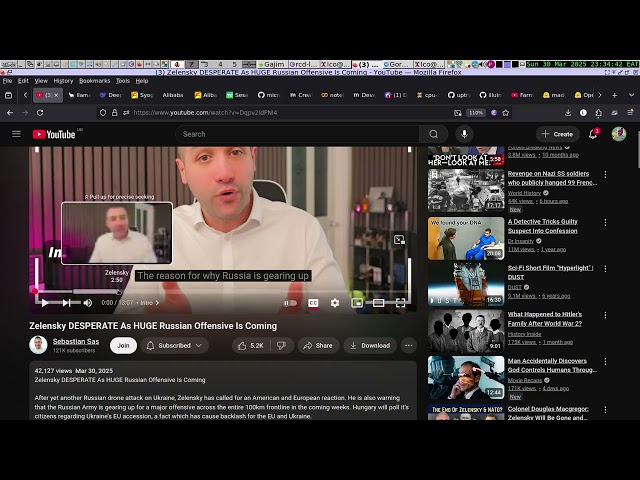Click Sebastian Sas channel avatar
The width and height of the screenshot is (640, 480).
[x=38, y=345]
